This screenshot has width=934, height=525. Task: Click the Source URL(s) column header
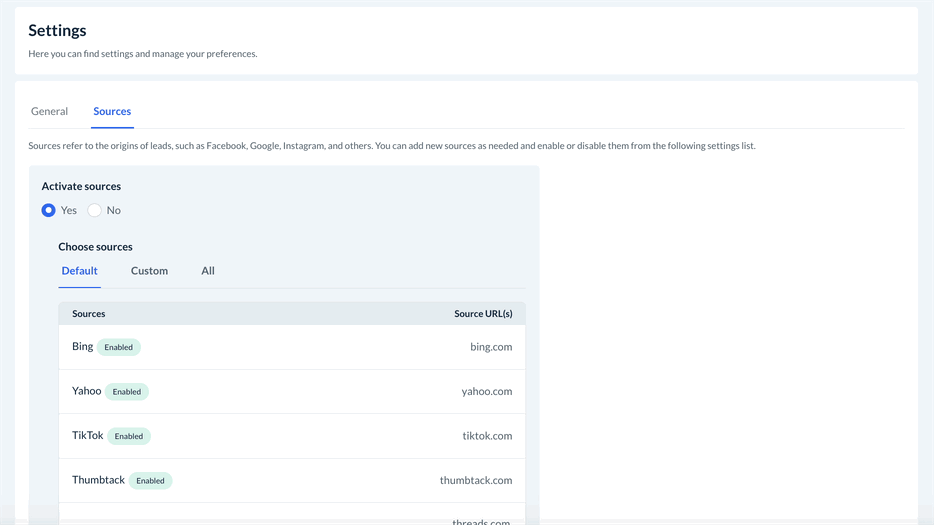[x=483, y=314]
